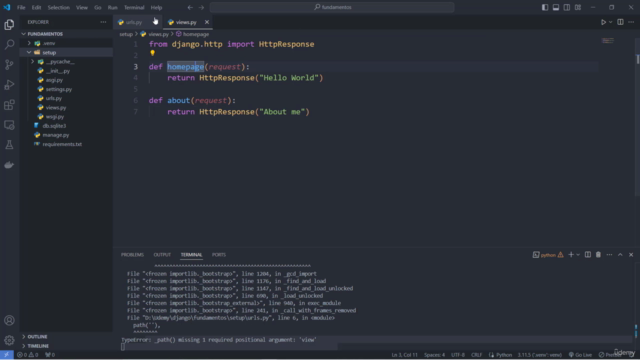Open terminal panel More Actions ellipsis
The image size is (640, 360).
(x=609, y=255)
